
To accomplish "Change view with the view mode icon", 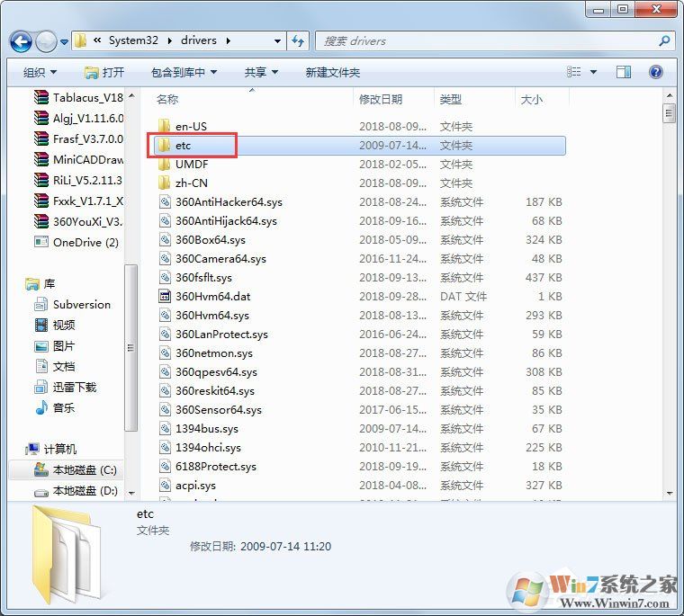I will tap(573, 72).
